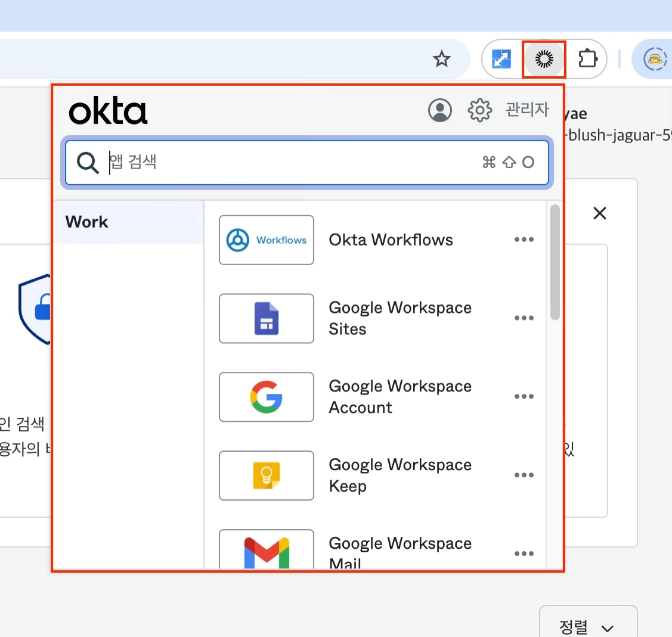Click the magnifier icon in search box

(88, 163)
